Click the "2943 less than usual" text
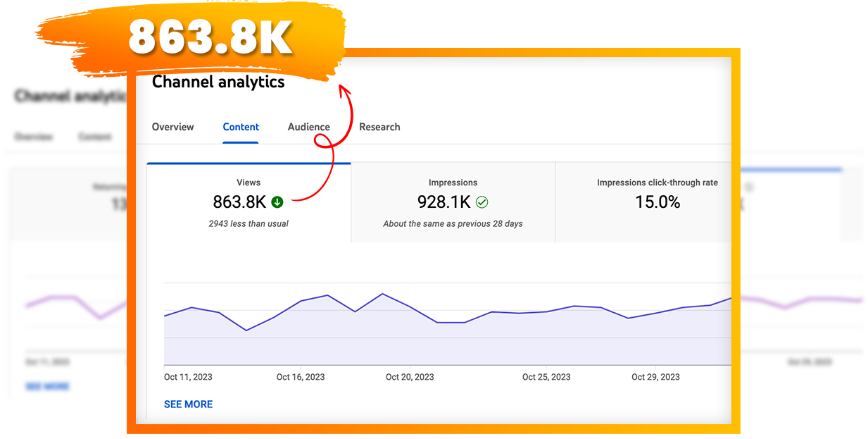 click(249, 223)
